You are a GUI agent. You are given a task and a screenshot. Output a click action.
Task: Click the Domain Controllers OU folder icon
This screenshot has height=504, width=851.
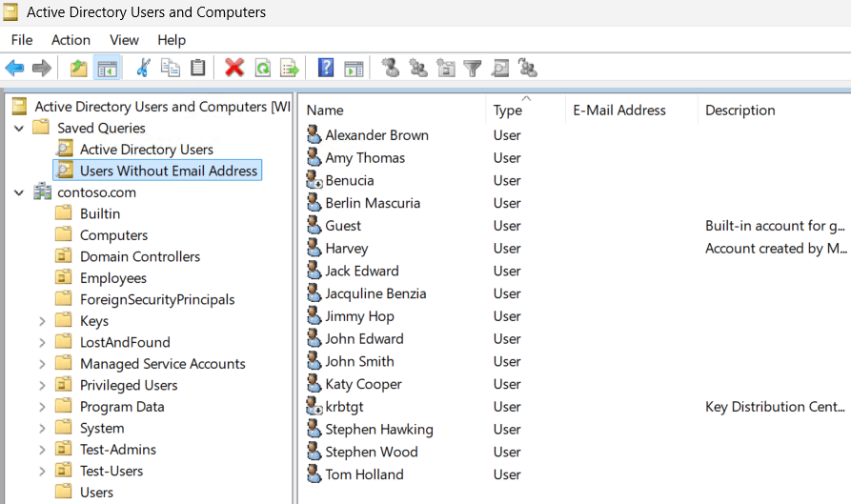64,255
